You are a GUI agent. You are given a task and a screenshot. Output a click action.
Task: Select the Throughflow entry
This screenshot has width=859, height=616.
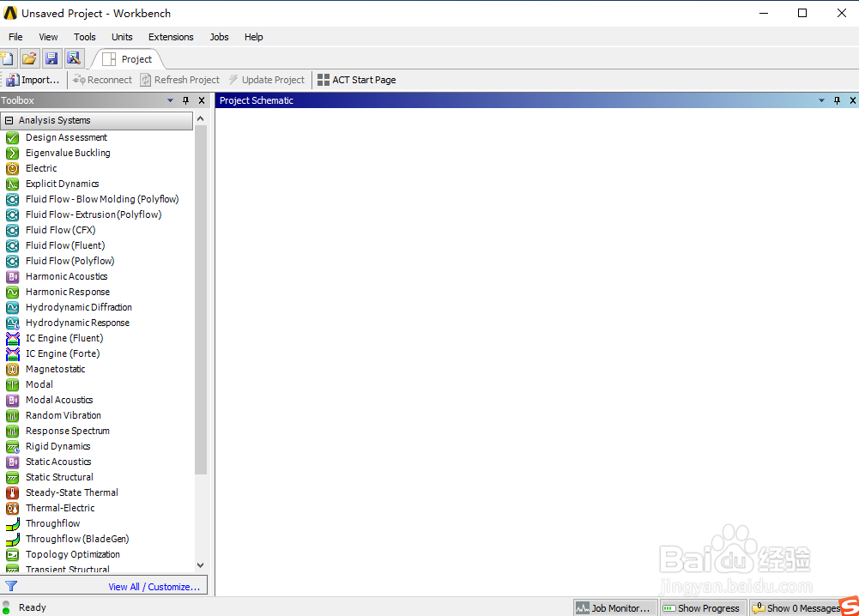[52, 524]
